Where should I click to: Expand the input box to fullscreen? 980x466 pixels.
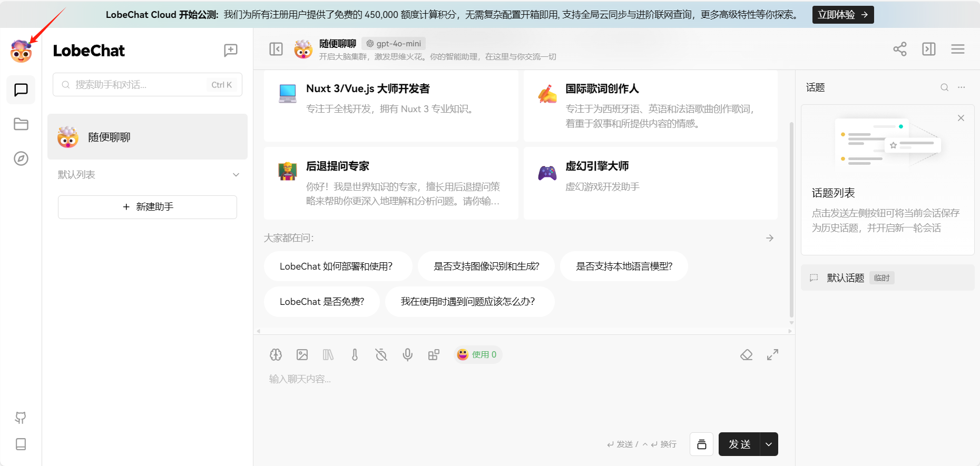[x=772, y=355]
